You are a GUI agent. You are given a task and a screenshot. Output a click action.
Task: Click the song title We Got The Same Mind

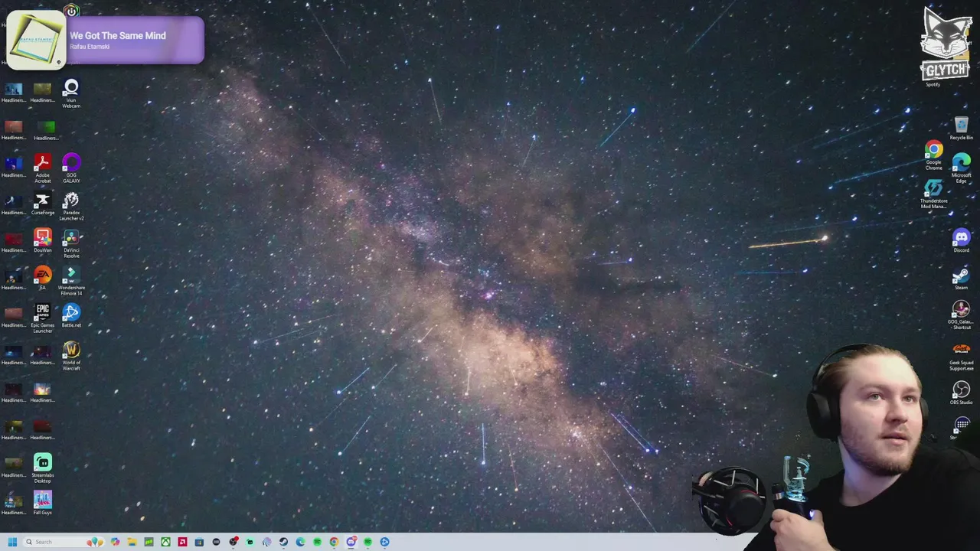coord(118,35)
